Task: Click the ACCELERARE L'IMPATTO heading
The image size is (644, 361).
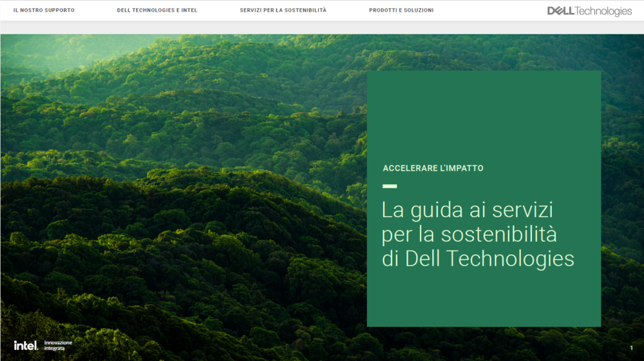Action: tap(433, 168)
